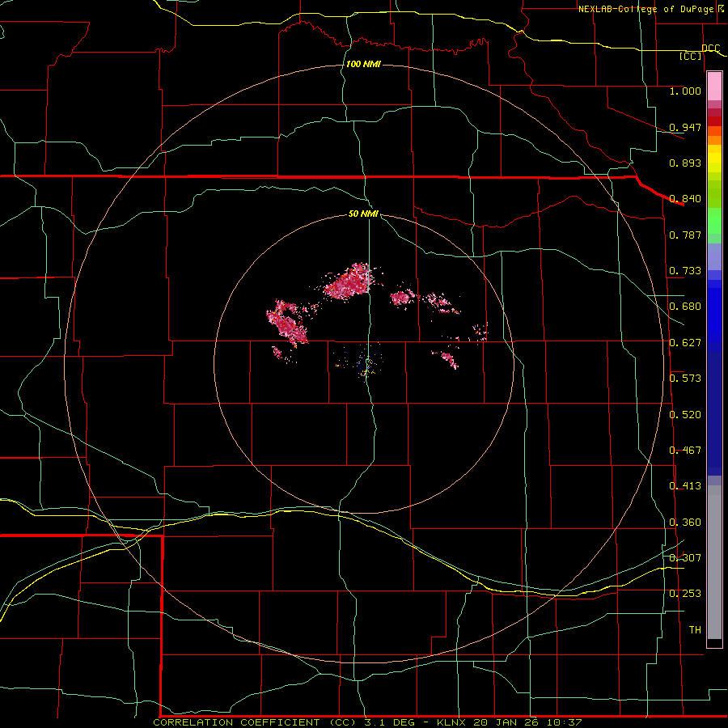Select the 0.573 scale value

(x=685, y=379)
